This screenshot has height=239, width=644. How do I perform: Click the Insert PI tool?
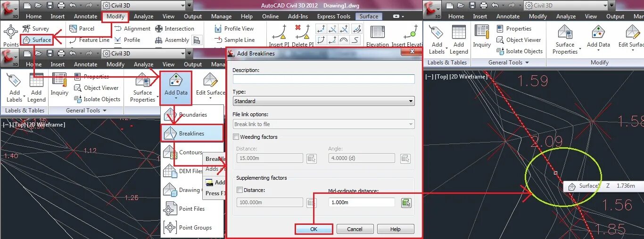point(279,36)
